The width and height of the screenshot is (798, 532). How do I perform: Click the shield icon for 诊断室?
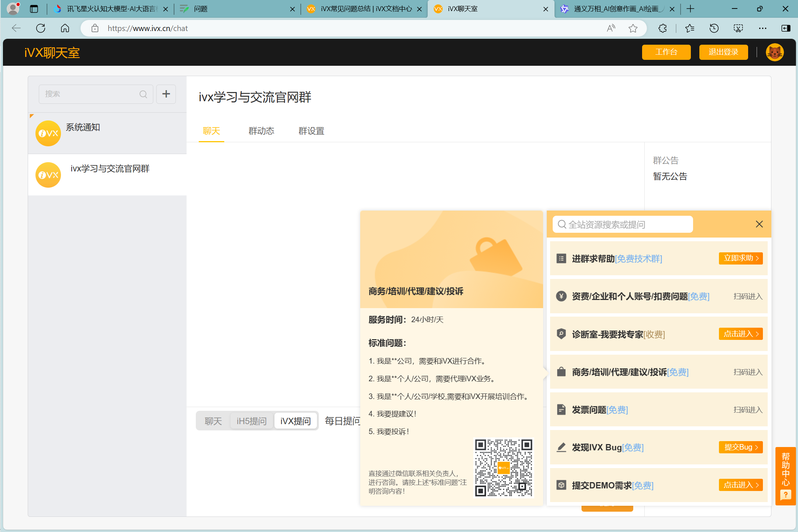click(561, 334)
